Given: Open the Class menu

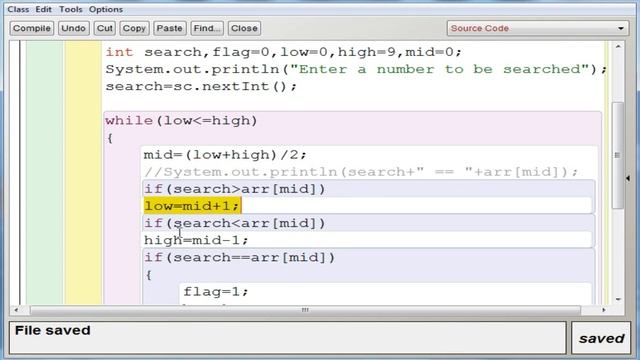Looking at the screenshot, I should (x=18, y=9).
